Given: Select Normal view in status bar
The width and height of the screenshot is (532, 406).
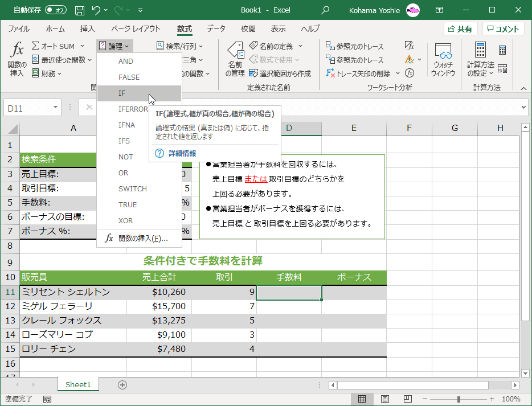Looking at the screenshot, I should (x=362, y=399).
